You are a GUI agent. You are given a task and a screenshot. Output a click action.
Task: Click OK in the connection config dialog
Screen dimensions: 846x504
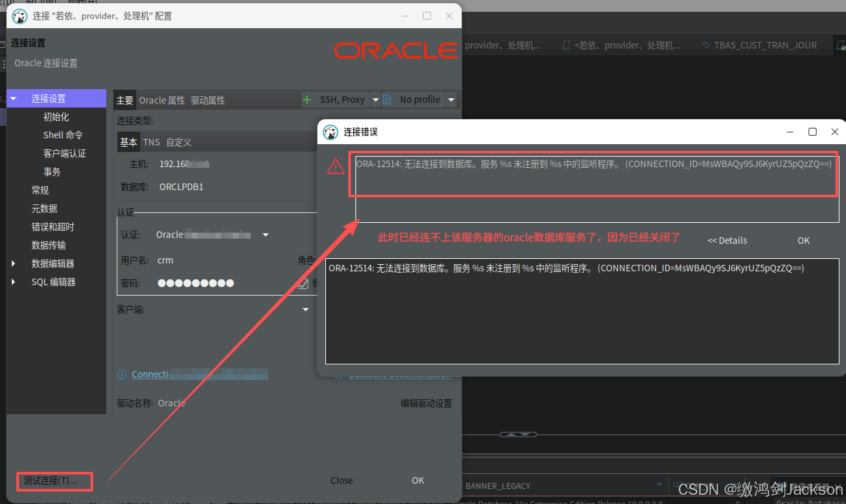coord(418,480)
